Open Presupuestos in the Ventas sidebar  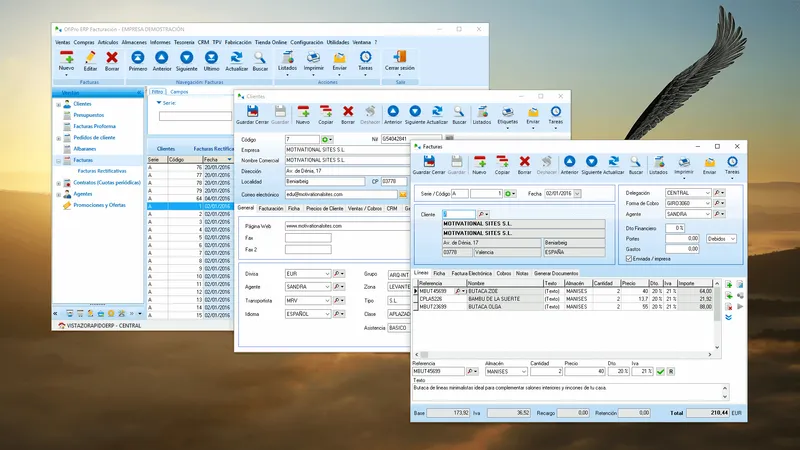pyautogui.click(x=88, y=115)
